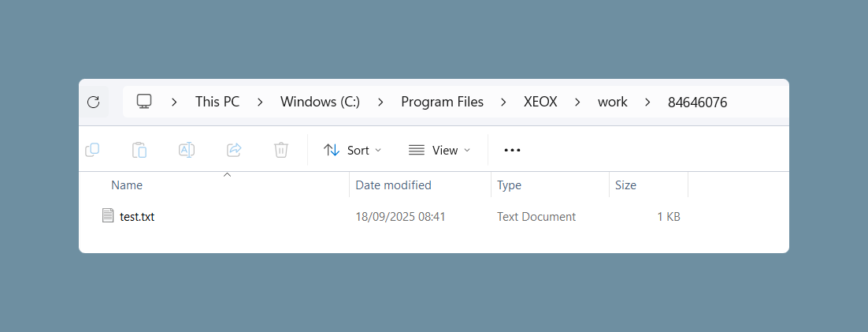868x332 pixels.
Task: Open the View dropdown
Action: (x=440, y=150)
